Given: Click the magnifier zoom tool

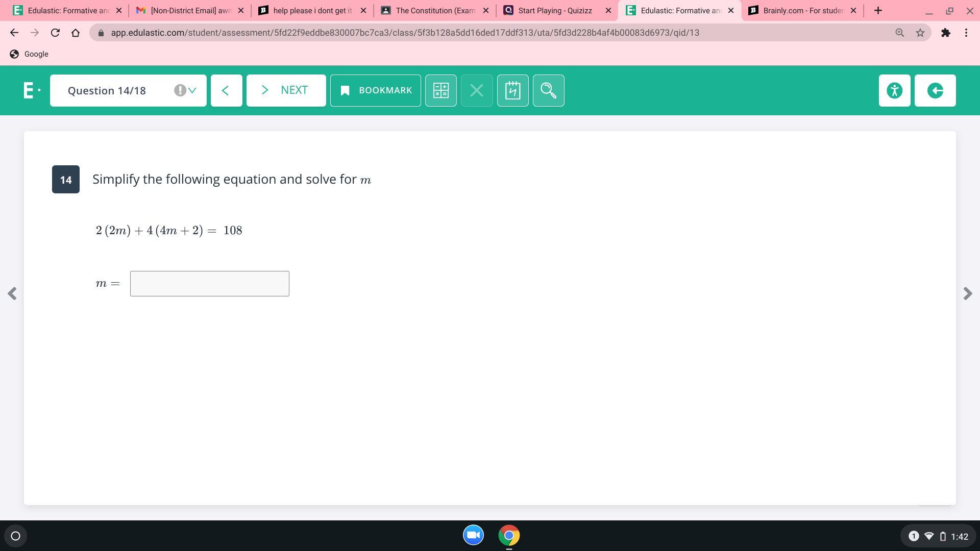Looking at the screenshot, I should point(548,90).
